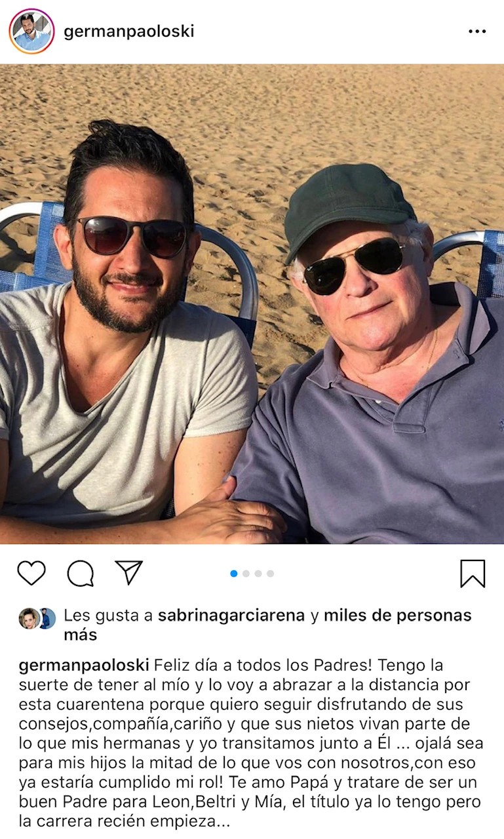
Task: Open sabrinagarciarena's profile from likes
Action: (x=232, y=615)
